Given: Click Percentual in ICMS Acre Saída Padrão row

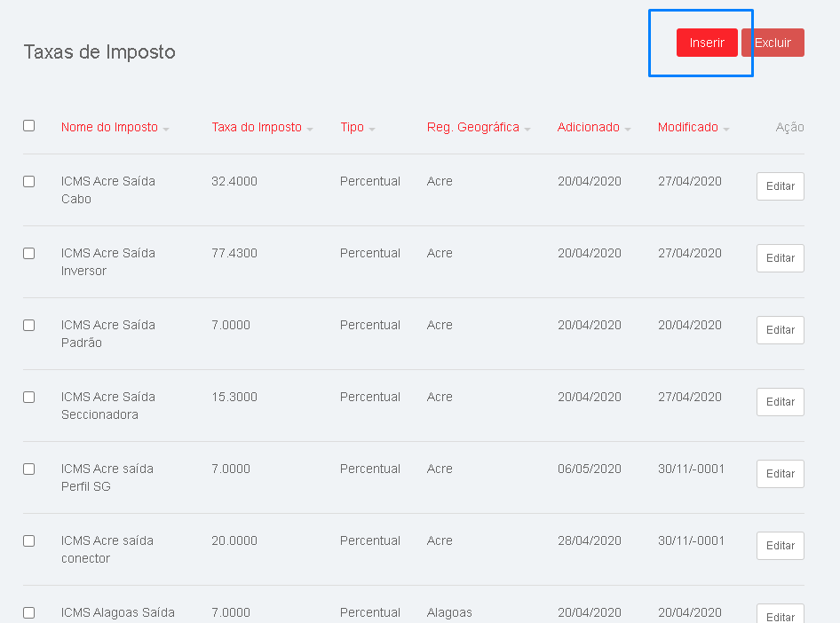Looking at the screenshot, I should (x=370, y=326).
